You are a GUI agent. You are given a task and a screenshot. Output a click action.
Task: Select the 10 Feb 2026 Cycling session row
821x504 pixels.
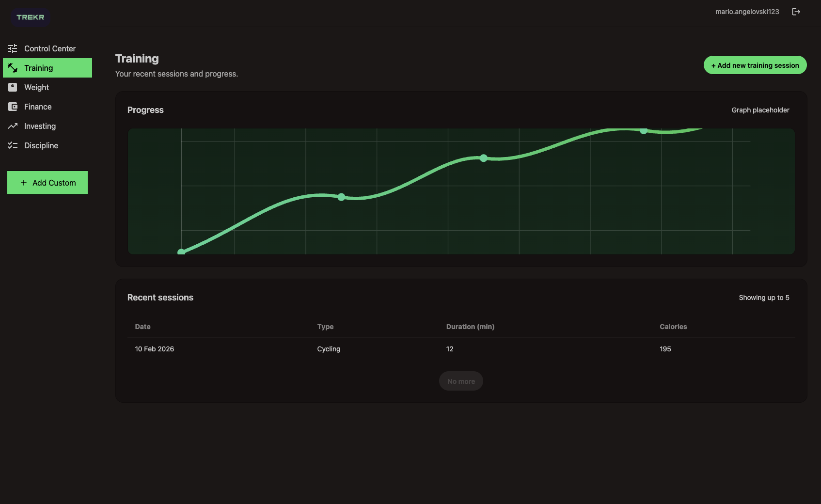460,349
